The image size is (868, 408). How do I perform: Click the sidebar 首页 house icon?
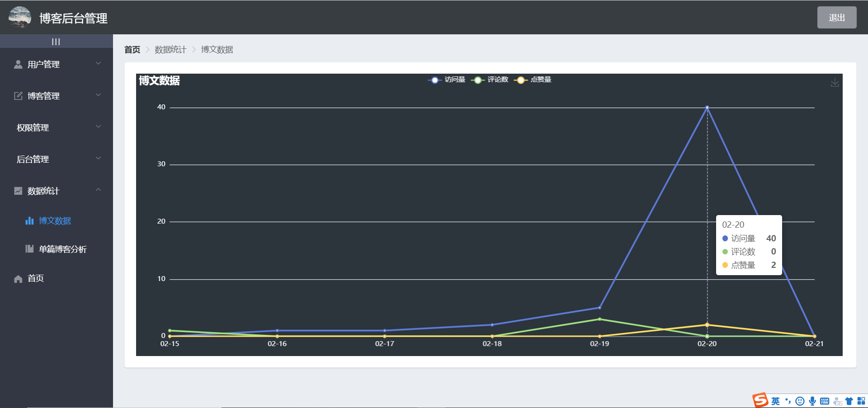point(18,279)
